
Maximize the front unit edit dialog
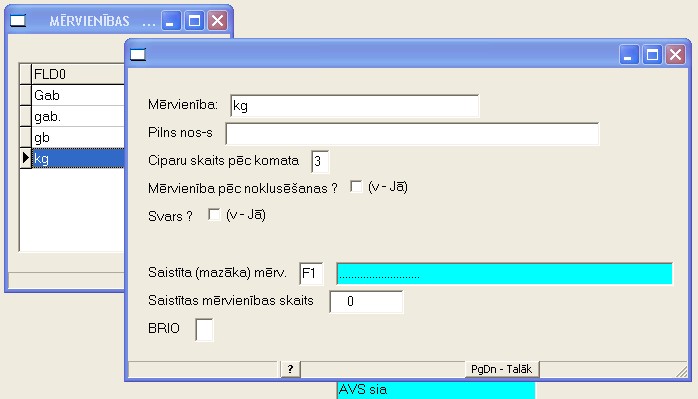point(652,55)
